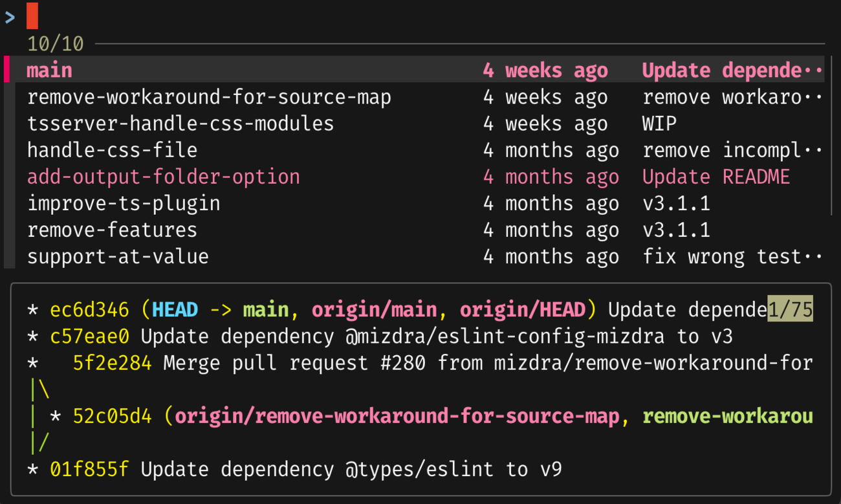Click the 1/75 preview scroll indicator

coord(790,310)
